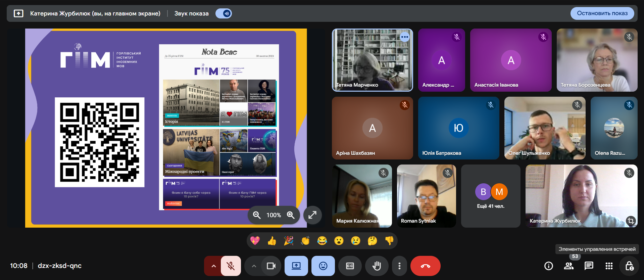This screenshot has height=280, width=644.
Task: Show the participants list
Action: (x=568, y=266)
